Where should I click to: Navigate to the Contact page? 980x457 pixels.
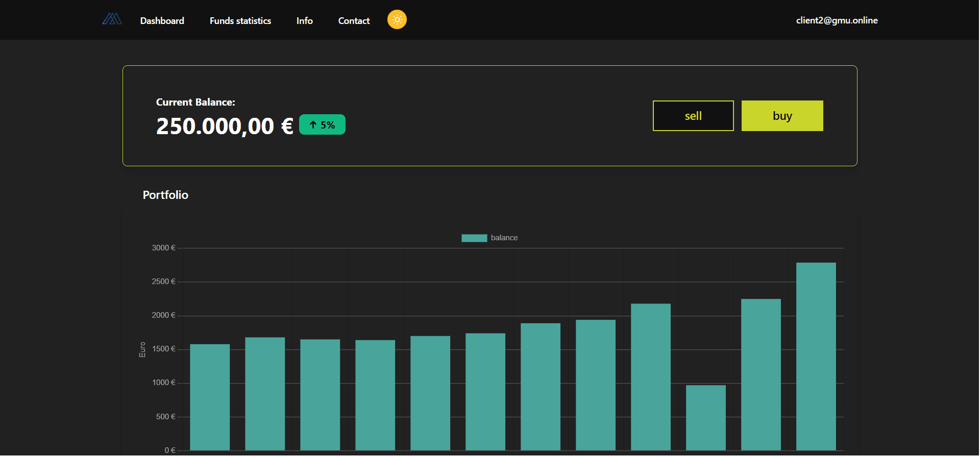coord(354,21)
